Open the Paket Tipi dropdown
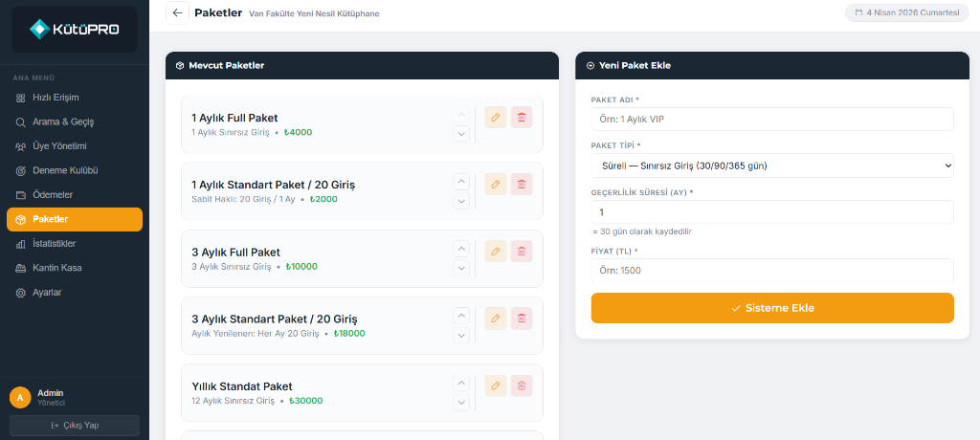Viewport: 980px width, 440px height. 772,165
